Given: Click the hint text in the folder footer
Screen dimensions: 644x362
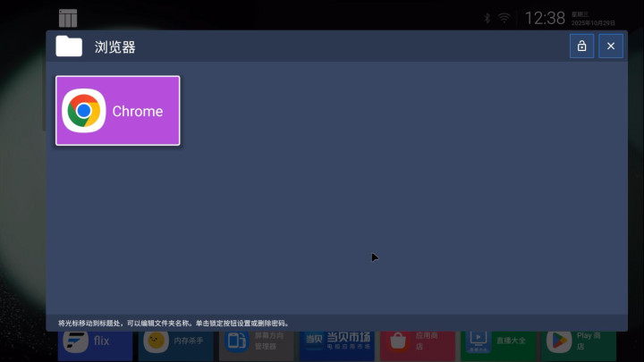Looking at the screenshot, I should click(174, 324).
